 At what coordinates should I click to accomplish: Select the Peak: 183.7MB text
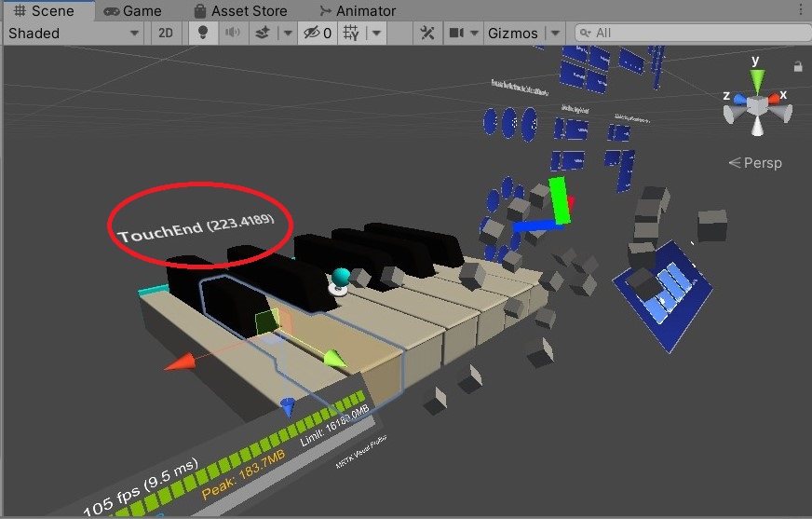click(x=243, y=474)
